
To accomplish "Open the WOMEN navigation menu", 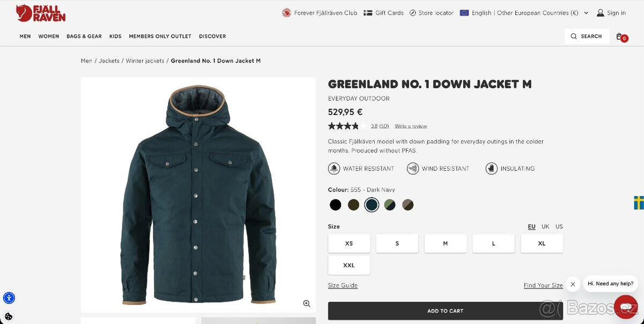I will tap(48, 36).
